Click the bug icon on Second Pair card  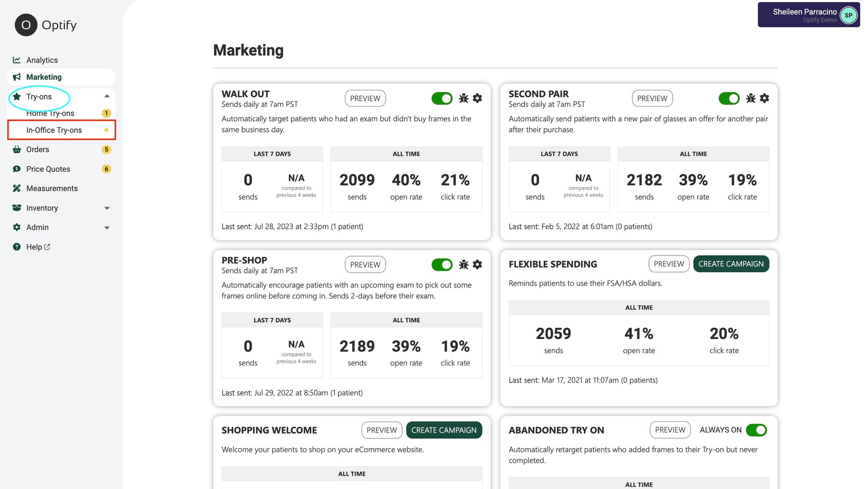pos(751,99)
